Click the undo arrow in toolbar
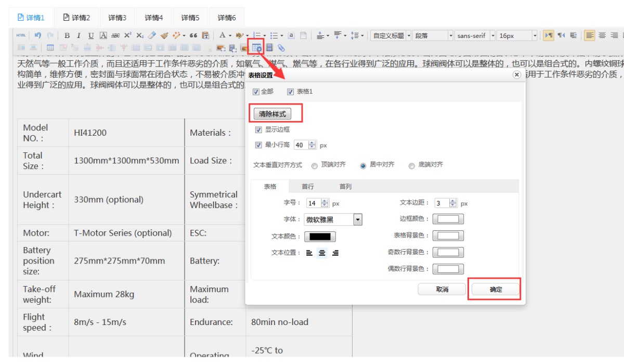The width and height of the screenshot is (624, 364). pyautogui.click(x=38, y=35)
